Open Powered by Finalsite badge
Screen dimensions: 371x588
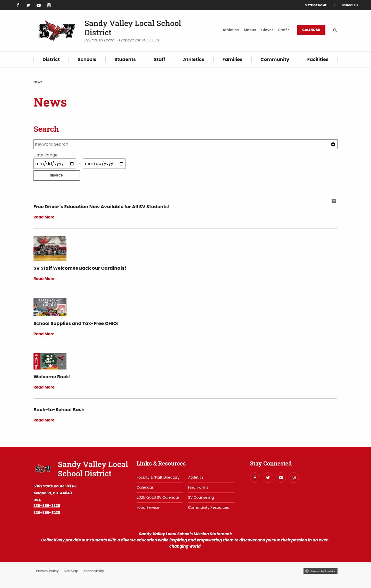[x=321, y=571]
